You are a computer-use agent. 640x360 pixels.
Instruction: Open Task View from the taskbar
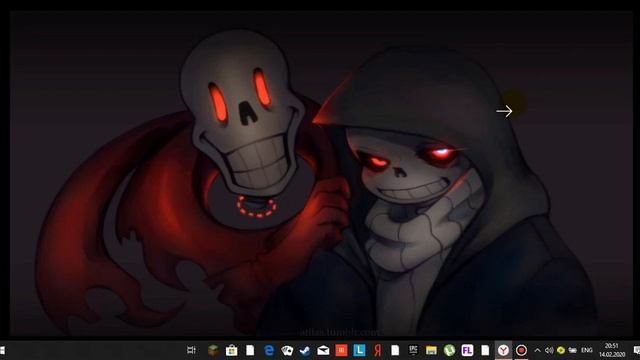191,350
